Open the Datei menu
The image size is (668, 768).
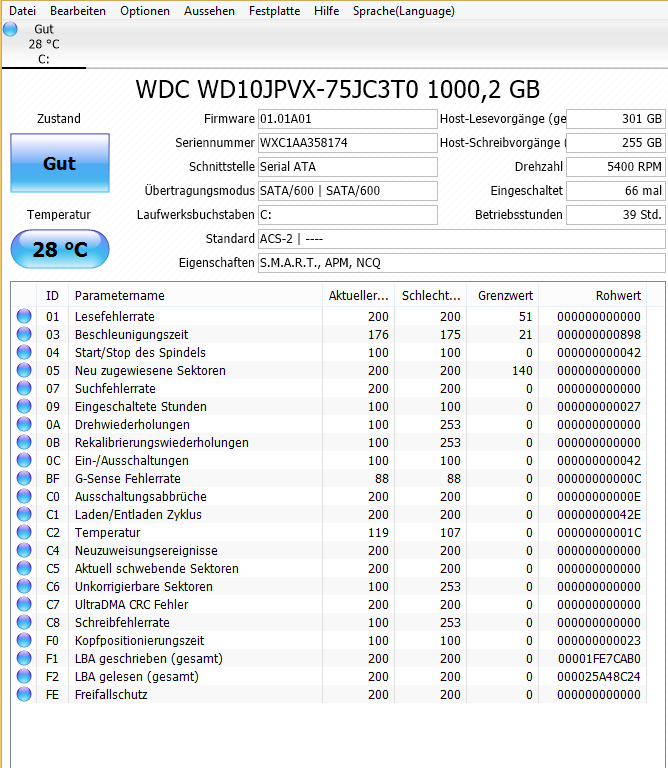[x=23, y=11]
